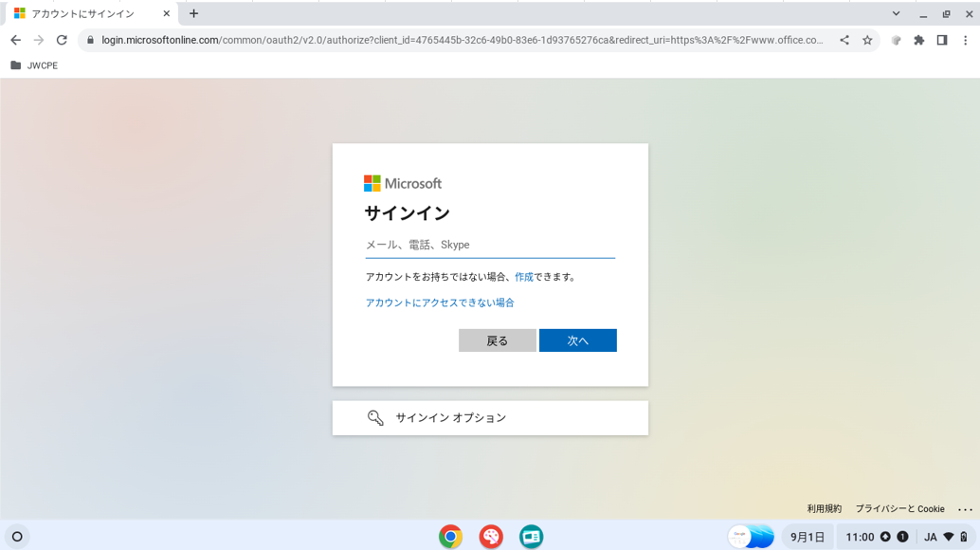Viewport: 980px width, 550px height.
Task: Open the 9月1日 calendar
Action: point(808,537)
